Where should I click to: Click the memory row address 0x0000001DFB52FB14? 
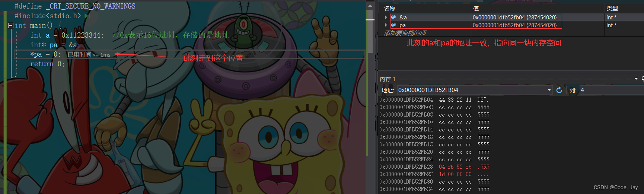coord(406,130)
